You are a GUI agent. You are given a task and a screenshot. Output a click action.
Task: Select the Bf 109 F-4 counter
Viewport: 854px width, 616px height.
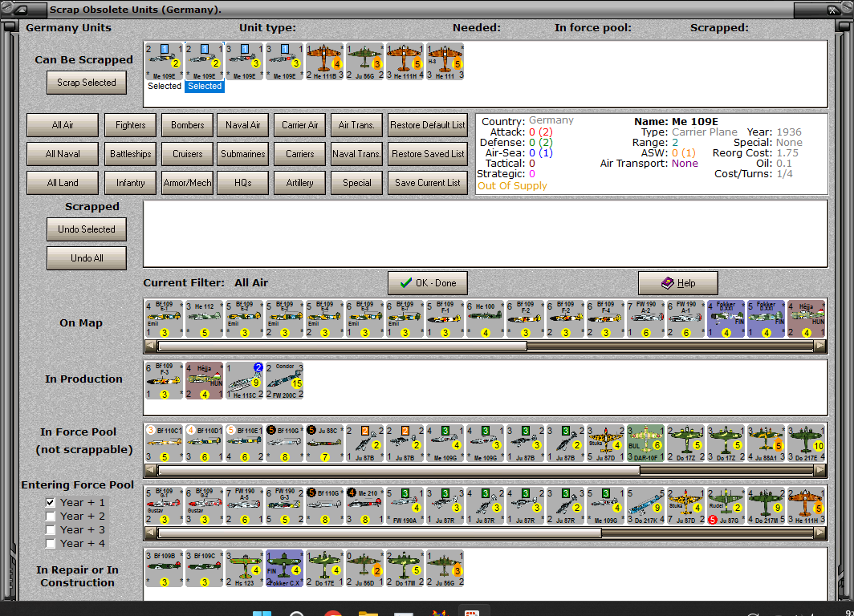[606, 319]
